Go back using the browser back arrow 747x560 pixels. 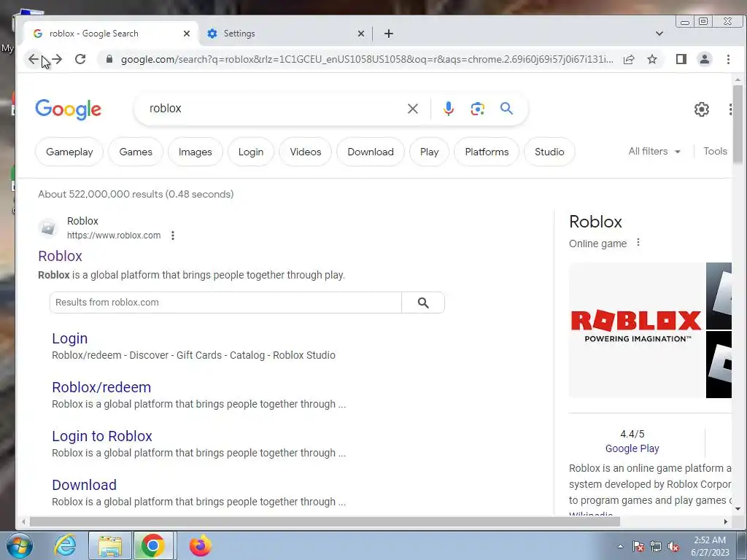(33, 59)
